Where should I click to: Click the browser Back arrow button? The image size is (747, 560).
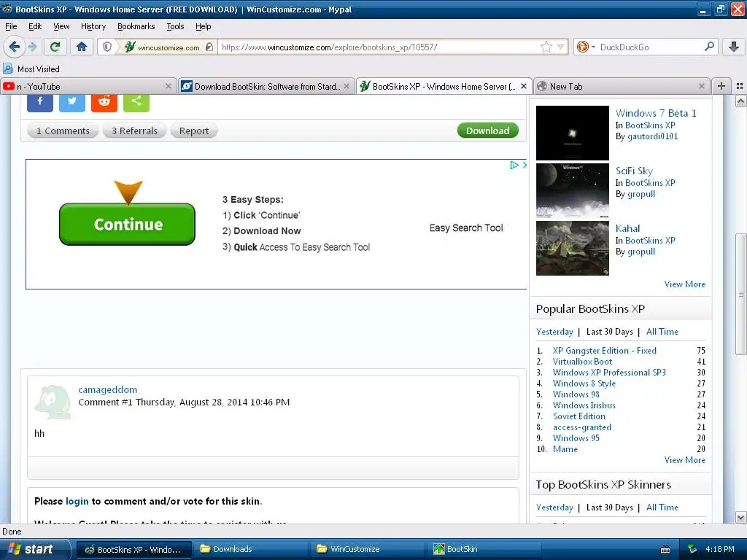(14, 47)
